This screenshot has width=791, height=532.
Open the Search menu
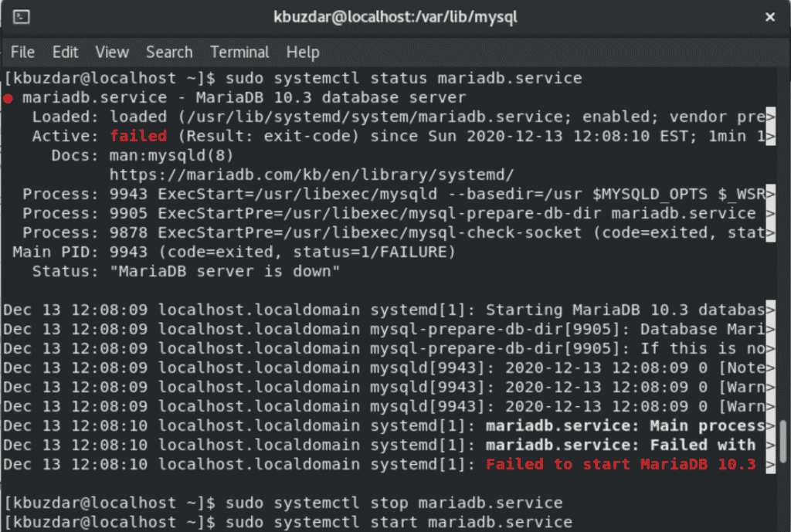tap(169, 52)
